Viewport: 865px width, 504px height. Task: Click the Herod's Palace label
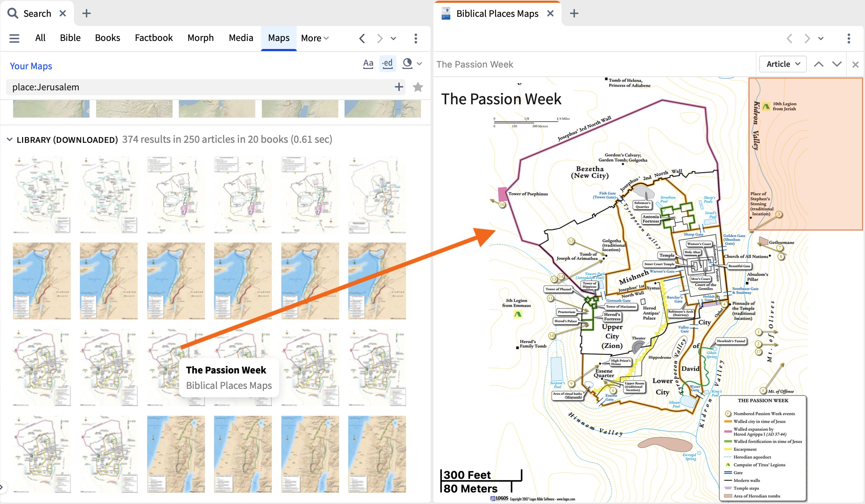pos(565,321)
